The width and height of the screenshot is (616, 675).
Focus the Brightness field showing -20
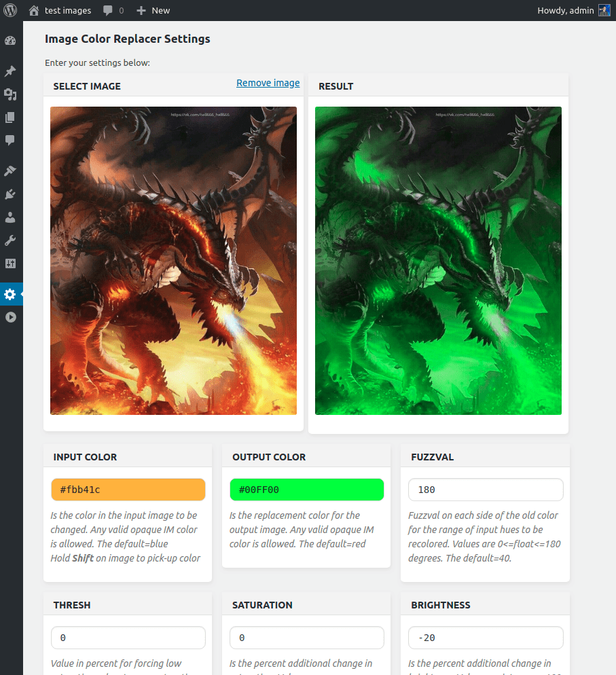486,638
